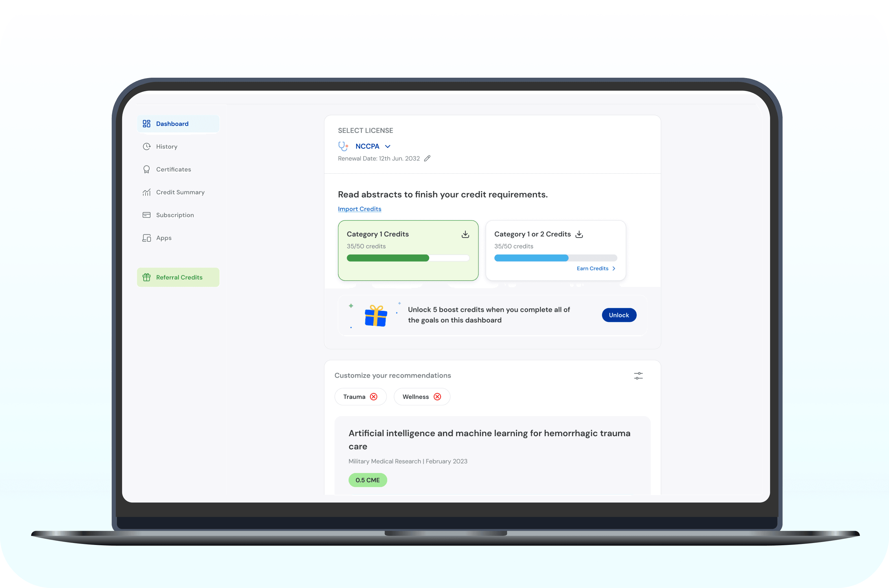This screenshot has height=588, width=889.
Task: Open the Subscription page
Action: (x=175, y=215)
